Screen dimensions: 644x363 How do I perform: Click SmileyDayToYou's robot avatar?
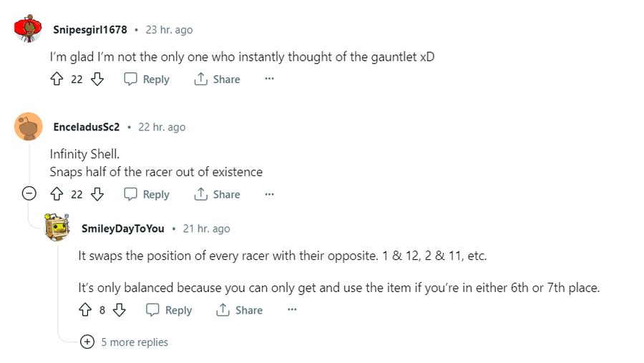click(57, 228)
